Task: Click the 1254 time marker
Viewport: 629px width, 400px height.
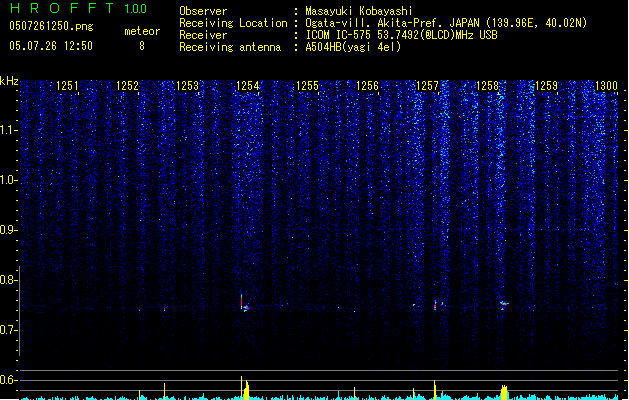Action: pyautogui.click(x=248, y=86)
